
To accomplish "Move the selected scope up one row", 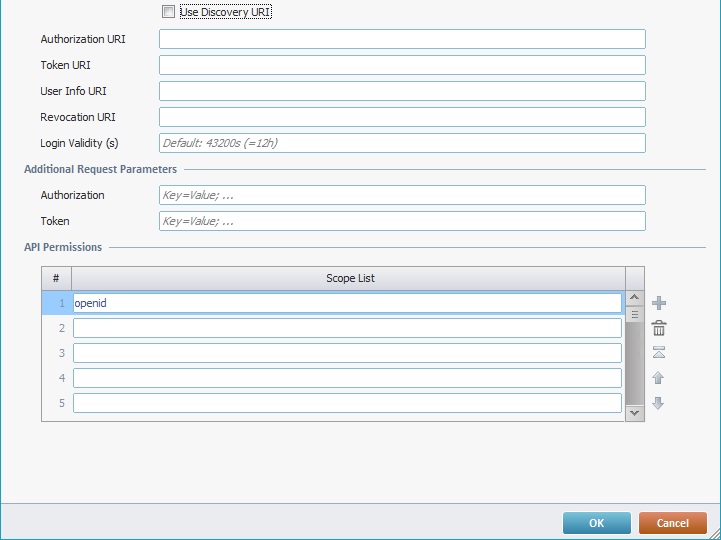I will click(x=658, y=378).
